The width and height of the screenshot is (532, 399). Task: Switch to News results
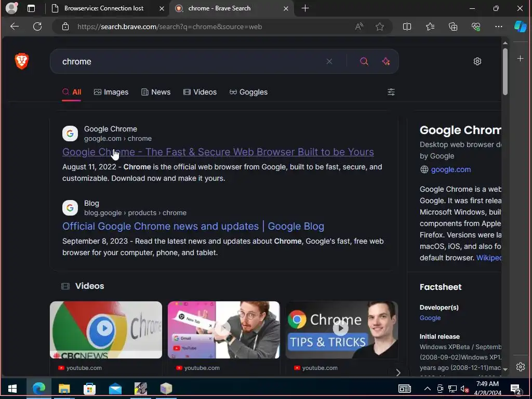(156, 92)
